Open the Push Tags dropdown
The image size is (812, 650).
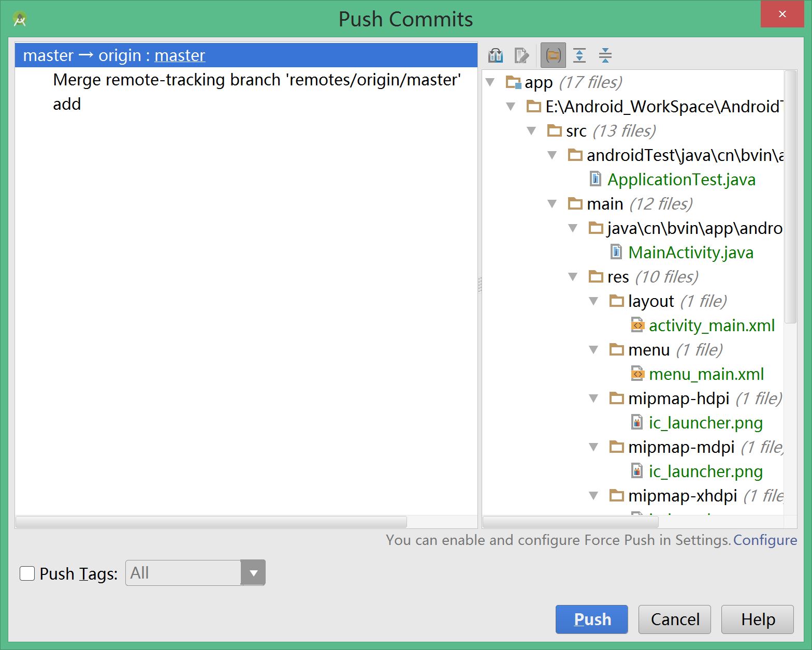point(253,573)
